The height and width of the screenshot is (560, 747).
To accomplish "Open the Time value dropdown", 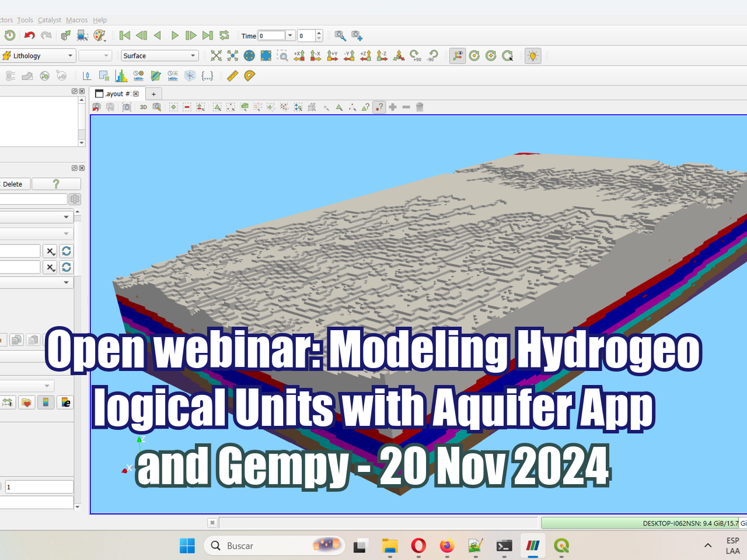I will click(x=289, y=36).
